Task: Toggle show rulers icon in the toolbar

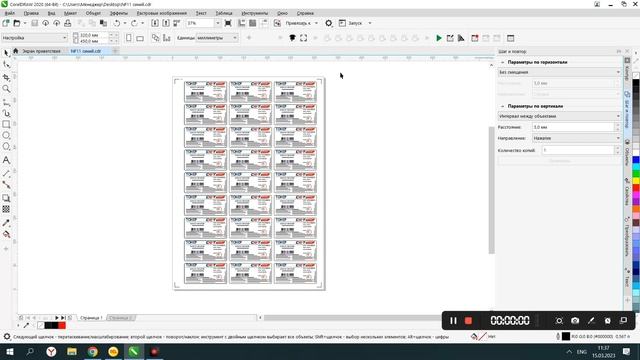Action: pyautogui.click(x=242, y=23)
